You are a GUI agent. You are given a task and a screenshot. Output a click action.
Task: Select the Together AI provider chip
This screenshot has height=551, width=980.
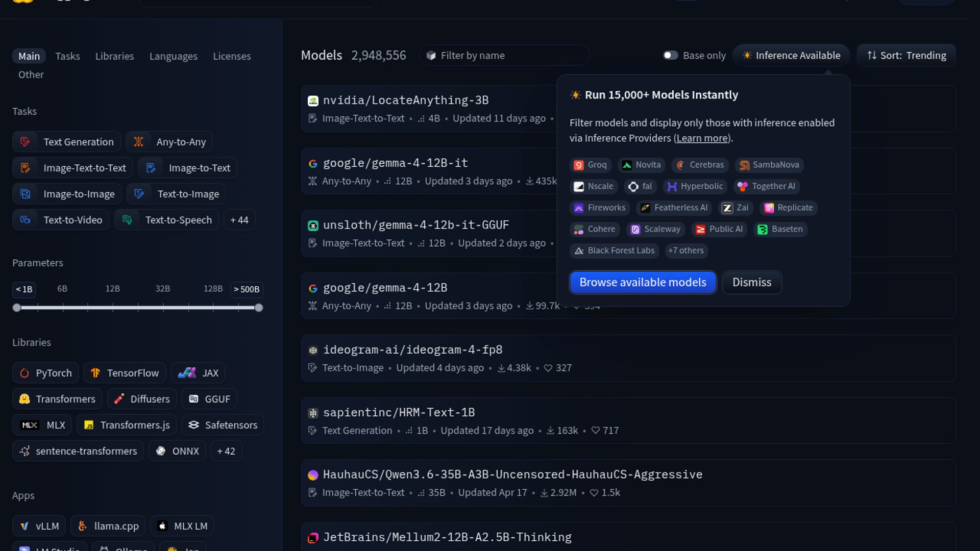[767, 186]
